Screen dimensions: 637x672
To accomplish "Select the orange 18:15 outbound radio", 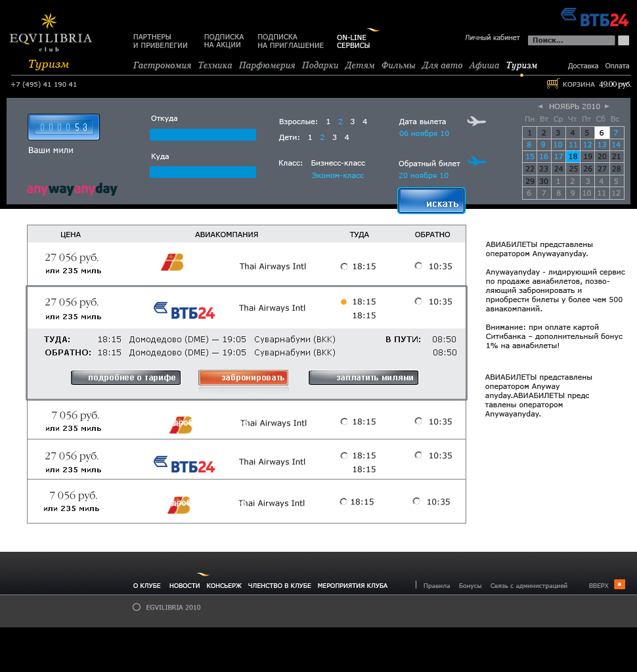I will point(343,302).
